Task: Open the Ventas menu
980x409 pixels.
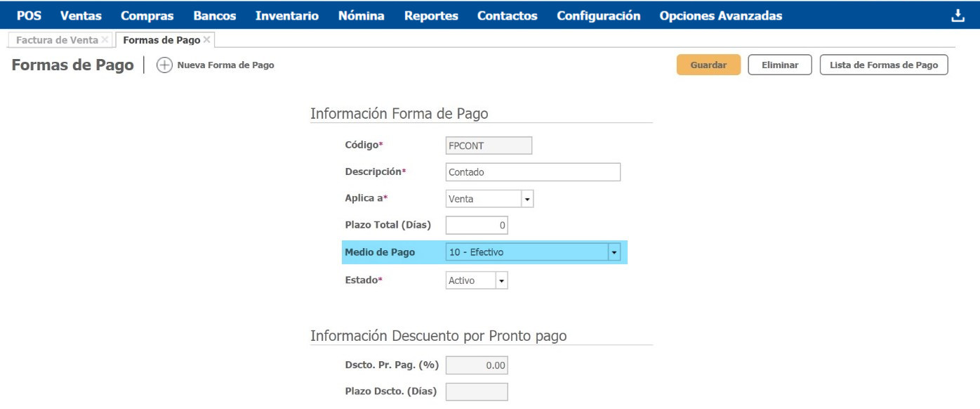Action: [x=81, y=15]
